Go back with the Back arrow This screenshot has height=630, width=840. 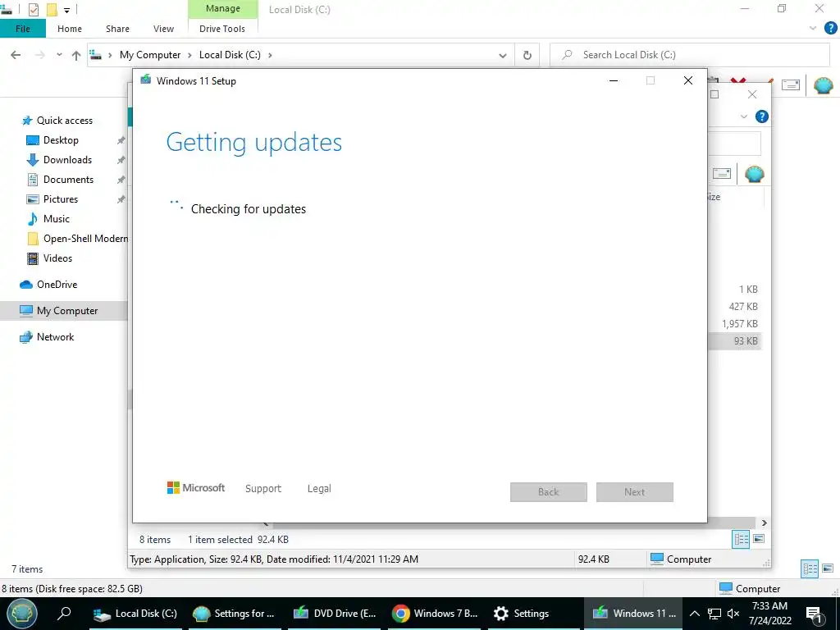coord(16,55)
